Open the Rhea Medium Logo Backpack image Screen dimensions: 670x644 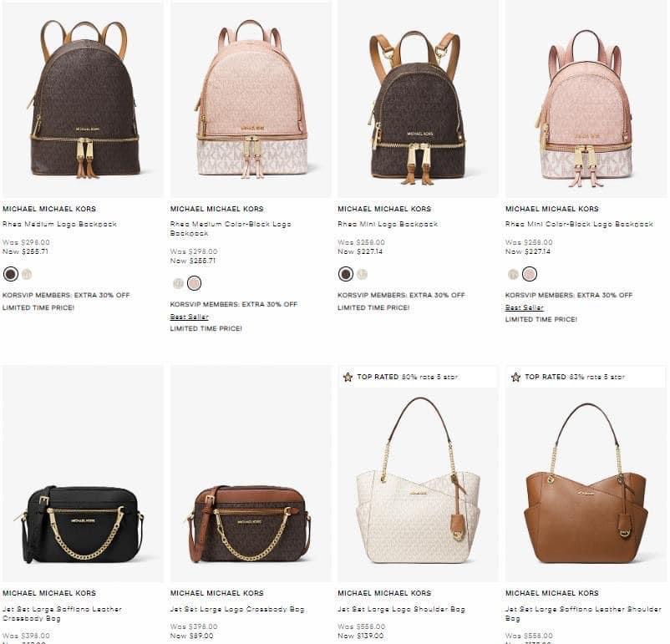pos(83,99)
